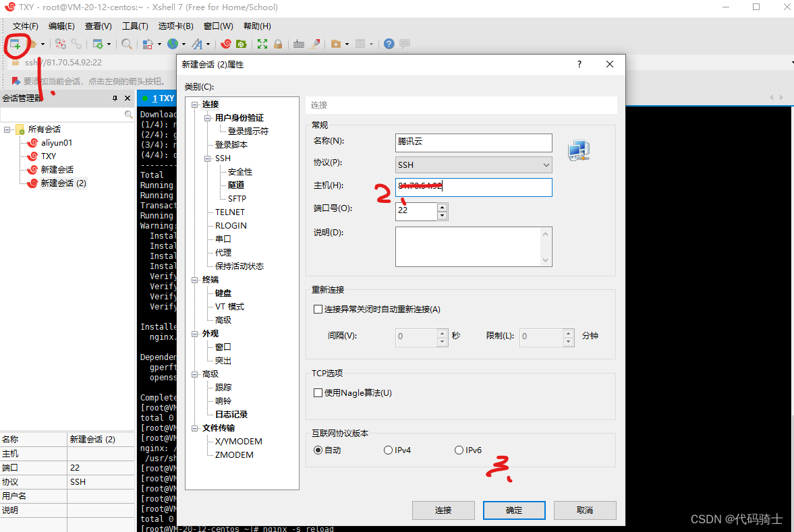Image resolution: width=794 pixels, height=532 pixels.
Task: Select the 隧道 item in category tree
Action: tap(236, 185)
